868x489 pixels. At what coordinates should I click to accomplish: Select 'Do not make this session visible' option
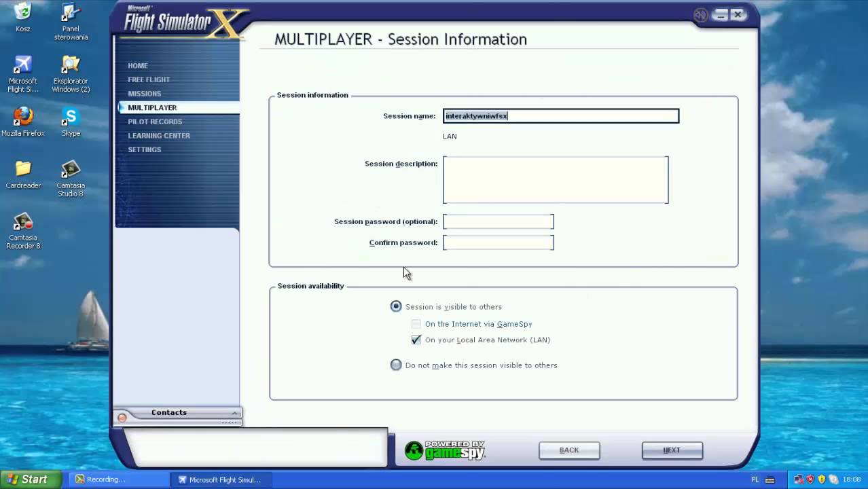pyautogui.click(x=396, y=365)
